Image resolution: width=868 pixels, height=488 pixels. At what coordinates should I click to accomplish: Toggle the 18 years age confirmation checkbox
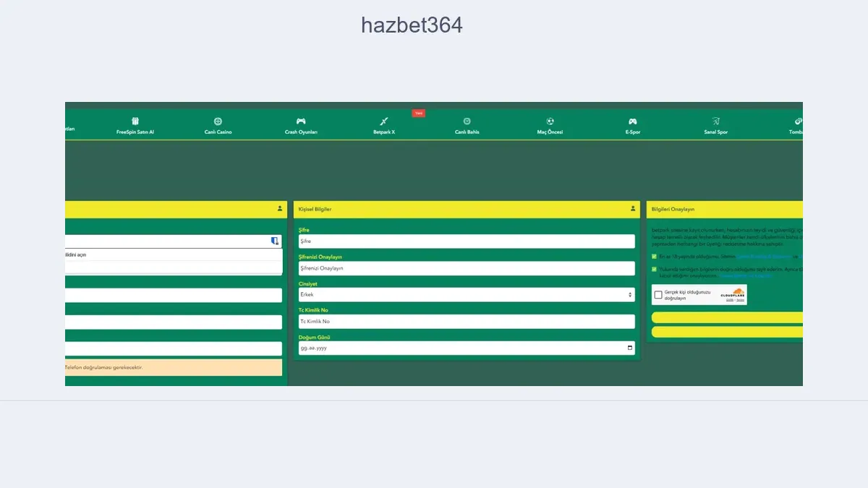[x=655, y=256]
